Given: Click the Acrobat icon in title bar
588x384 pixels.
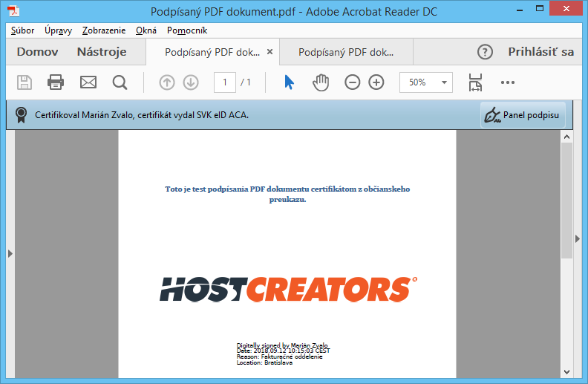Looking at the screenshot, I should click(x=13, y=11).
